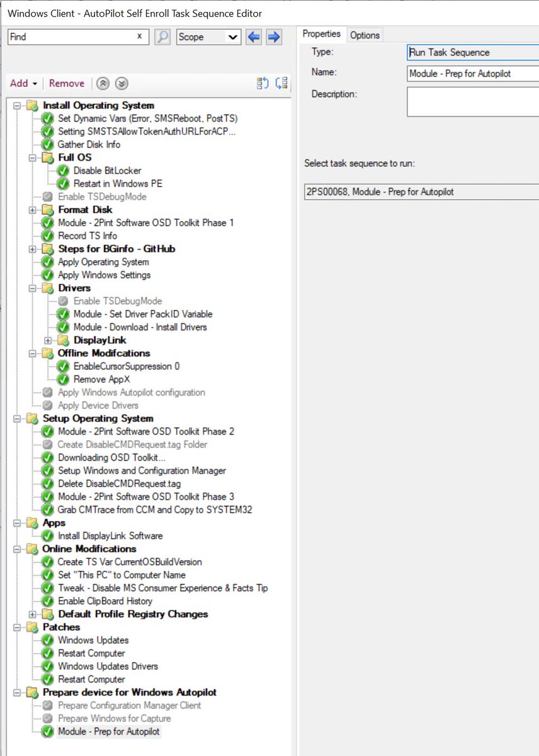Collapse the Online Modifications group
The width and height of the screenshot is (539, 756).
[17, 549]
